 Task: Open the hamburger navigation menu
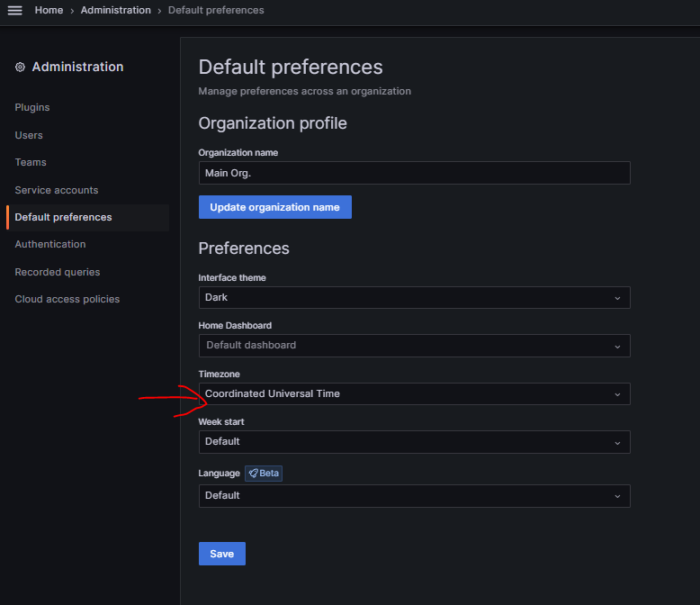click(14, 10)
